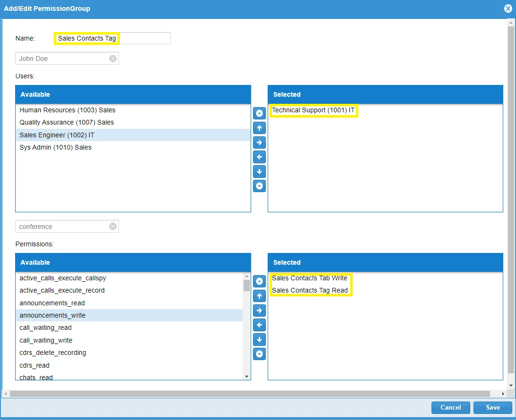
Task: Select cdrs_read permission
Action: coord(129,365)
